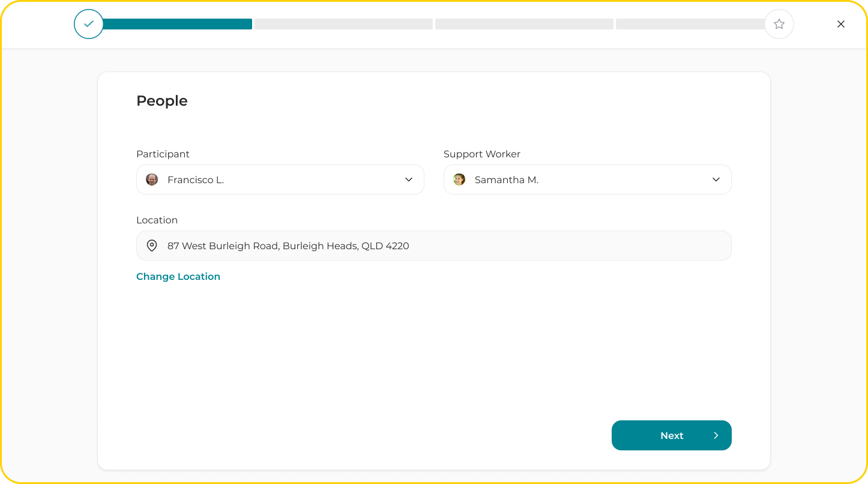Image resolution: width=868 pixels, height=484 pixels.
Task: Expand Participant list using its chevron arrow
Action: pos(409,180)
